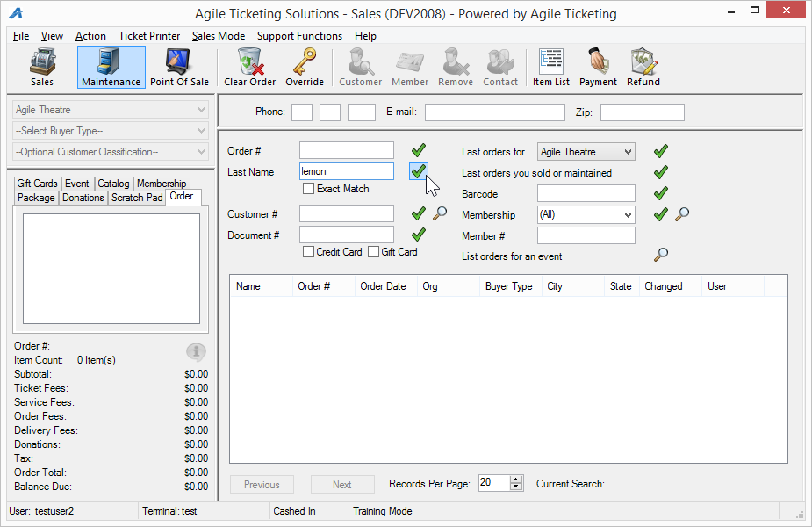Image resolution: width=812 pixels, height=527 pixels.
Task: Enable the Exact Match checkbox
Action: (x=308, y=189)
